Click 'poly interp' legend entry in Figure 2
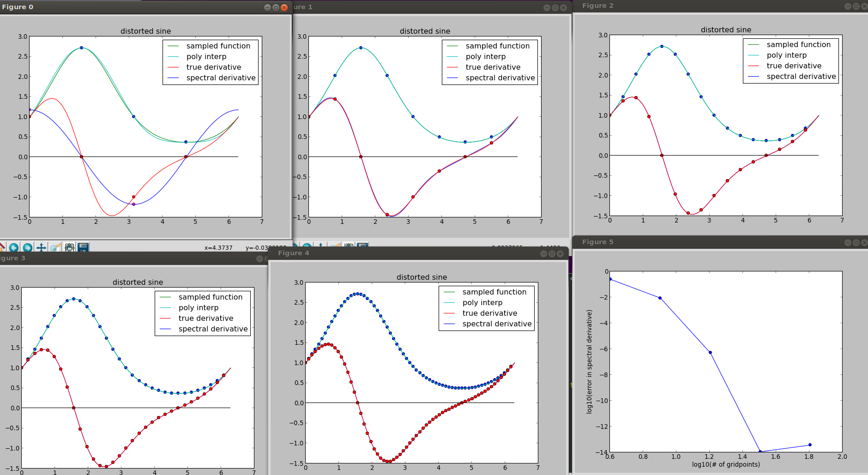 [x=787, y=55]
